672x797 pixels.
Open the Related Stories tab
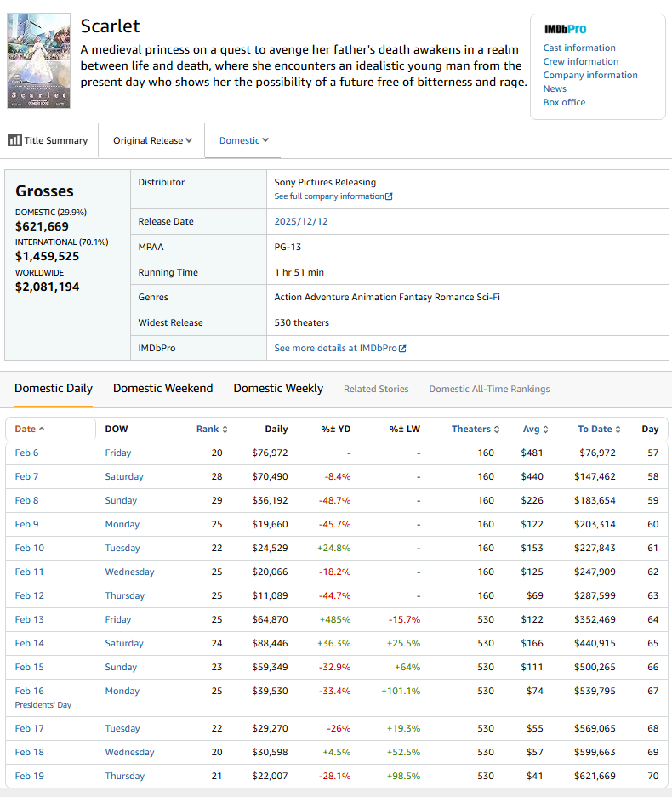pyautogui.click(x=376, y=389)
